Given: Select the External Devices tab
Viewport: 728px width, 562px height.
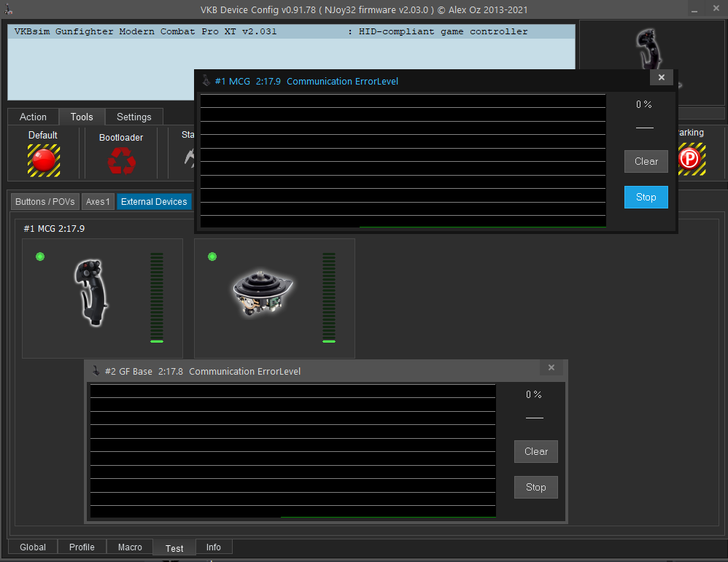Looking at the screenshot, I should (x=154, y=202).
